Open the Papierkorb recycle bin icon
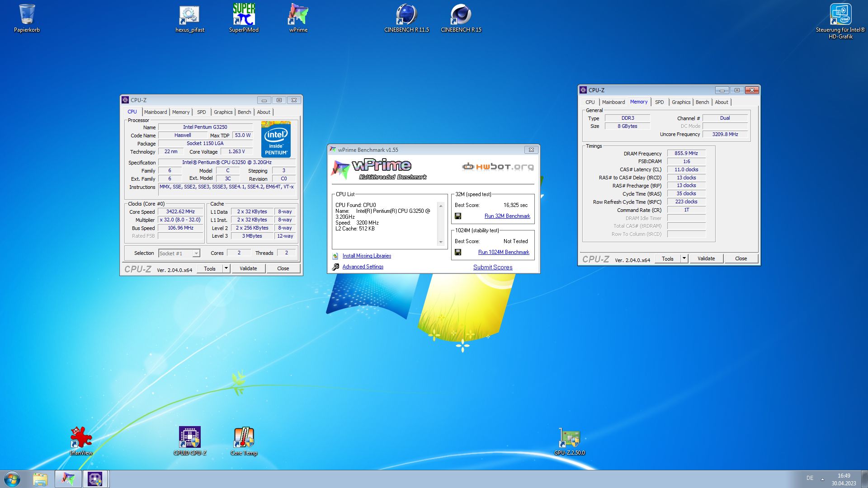Screen dimensions: 868x488 (27, 18)
